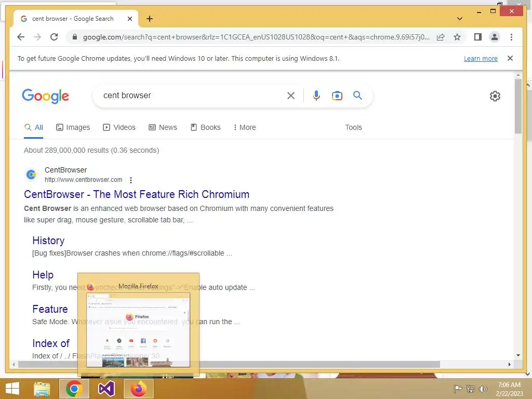This screenshot has height=399, width=532.
Task: Open File Explorer from the taskbar
Action: [42, 389]
